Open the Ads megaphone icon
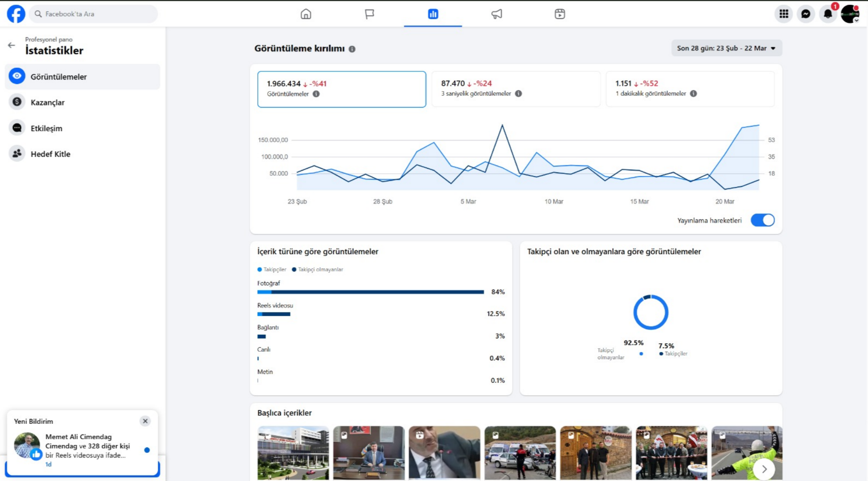This screenshot has width=868, height=481. click(496, 14)
